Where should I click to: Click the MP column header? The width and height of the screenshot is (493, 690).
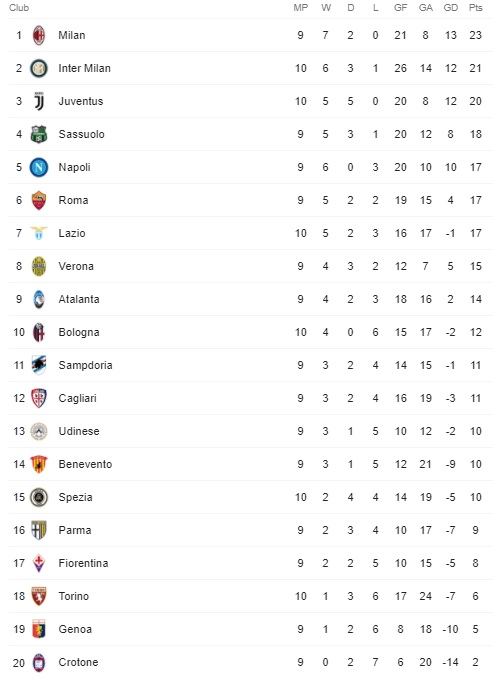(x=301, y=7)
